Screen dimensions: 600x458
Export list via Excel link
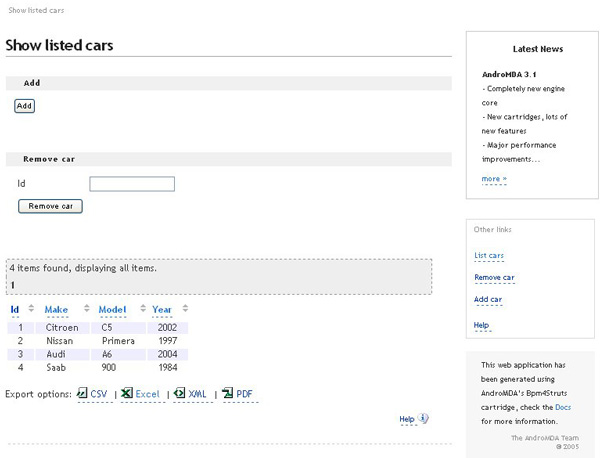pyautogui.click(x=147, y=394)
